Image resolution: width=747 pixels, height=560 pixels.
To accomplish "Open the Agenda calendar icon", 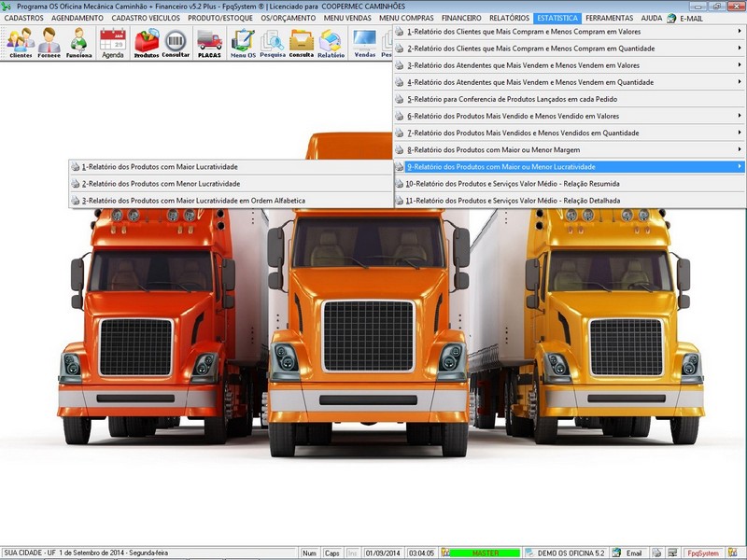I will pyautogui.click(x=112, y=42).
